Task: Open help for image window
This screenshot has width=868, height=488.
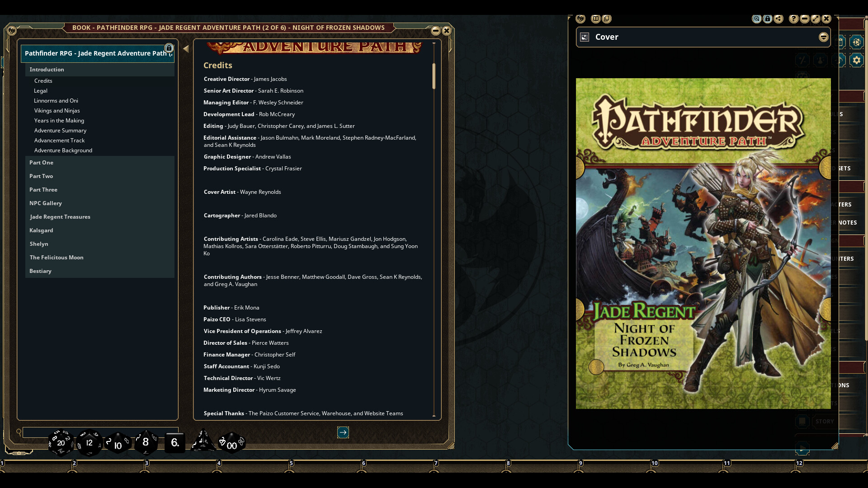Action: [x=793, y=19]
